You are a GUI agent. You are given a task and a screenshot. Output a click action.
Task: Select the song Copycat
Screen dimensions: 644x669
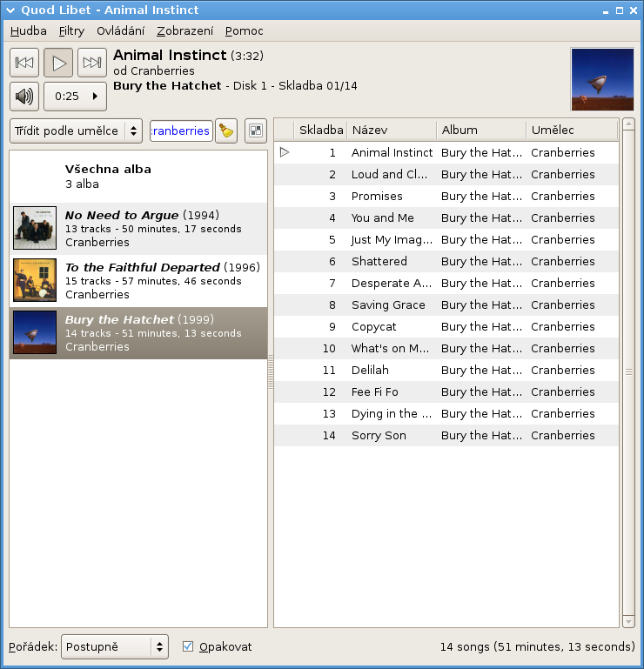point(446,327)
